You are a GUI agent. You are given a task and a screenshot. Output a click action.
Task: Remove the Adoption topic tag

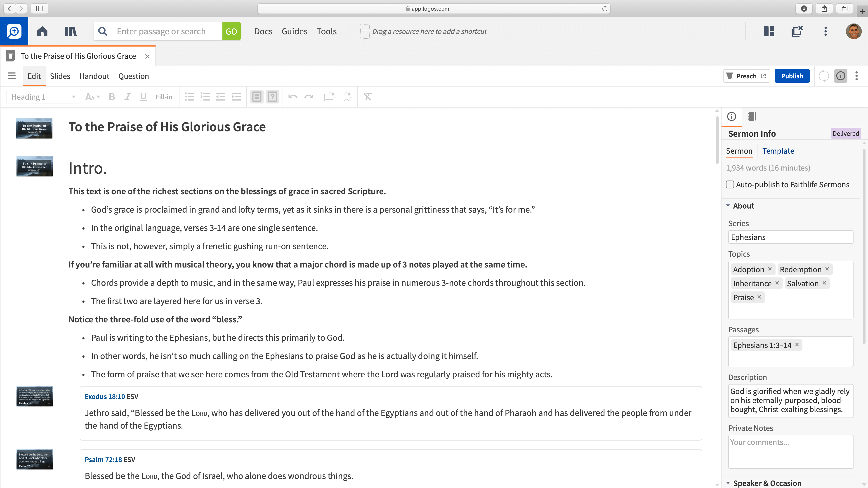click(x=770, y=269)
